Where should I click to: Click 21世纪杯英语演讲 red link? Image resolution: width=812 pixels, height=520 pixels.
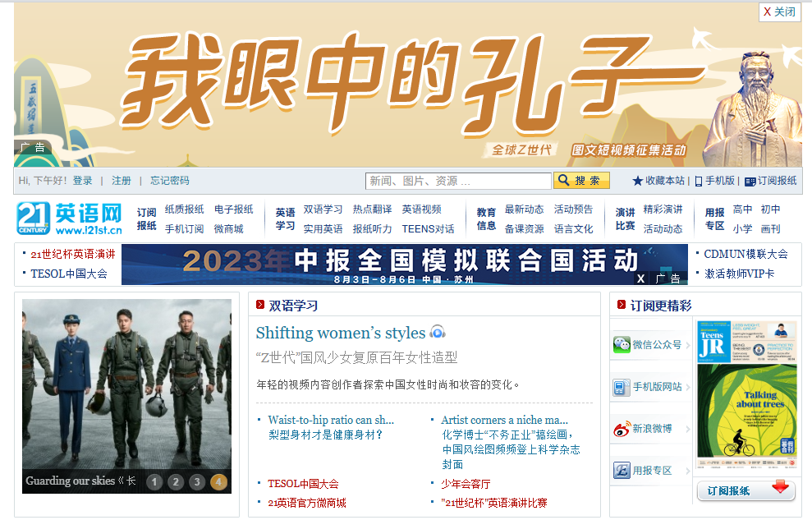73,254
